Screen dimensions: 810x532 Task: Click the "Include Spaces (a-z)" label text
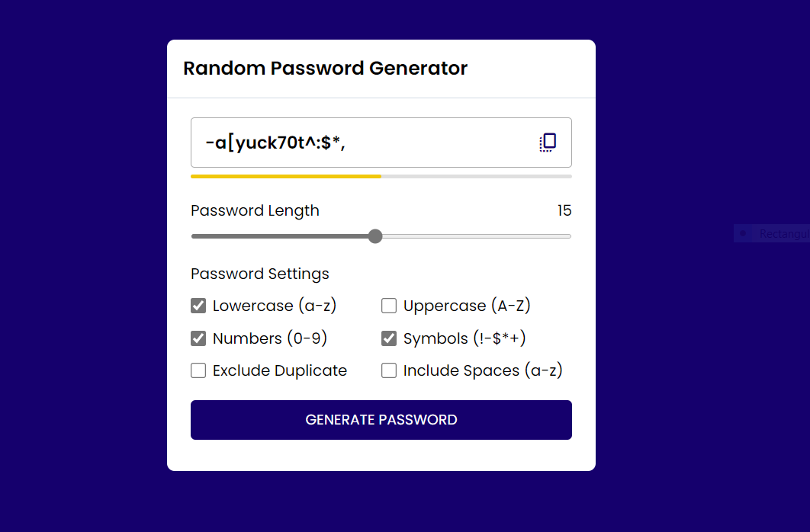coord(483,370)
